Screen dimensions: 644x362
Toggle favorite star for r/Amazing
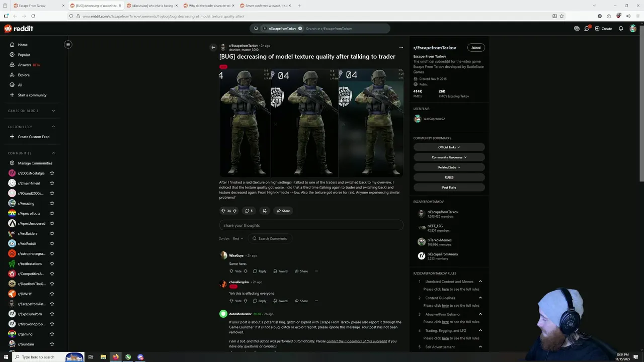coord(52,203)
